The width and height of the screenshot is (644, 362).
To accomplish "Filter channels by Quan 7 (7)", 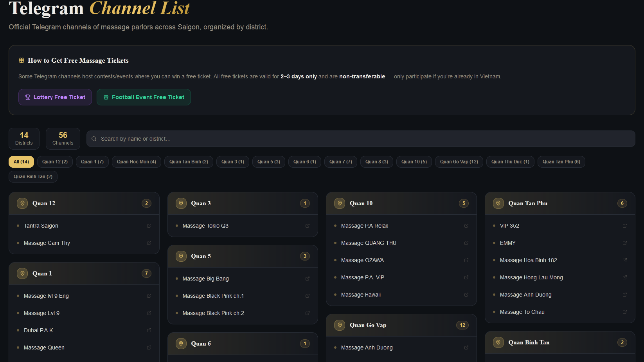I will pyautogui.click(x=341, y=162).
